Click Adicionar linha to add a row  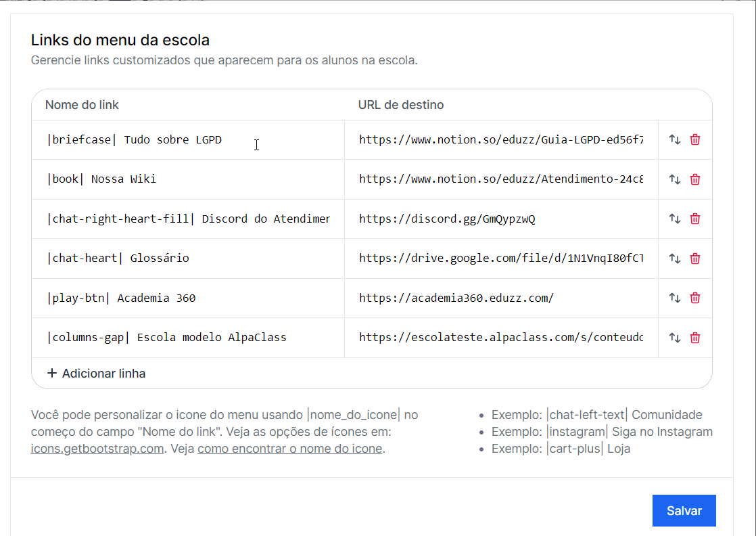coord(96,374)
